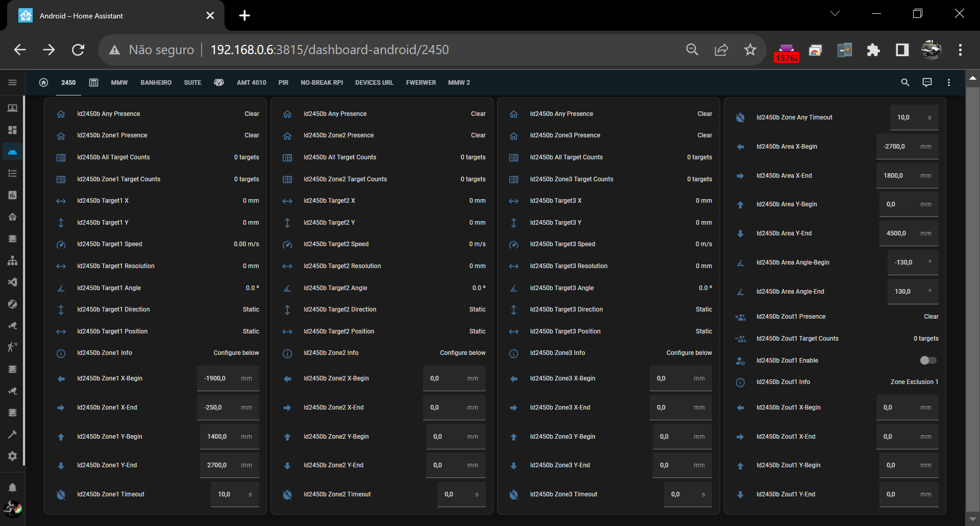980x526 pixels.
Task: Open the three-dot overflow menu
Action: click(x=949, y=82)
